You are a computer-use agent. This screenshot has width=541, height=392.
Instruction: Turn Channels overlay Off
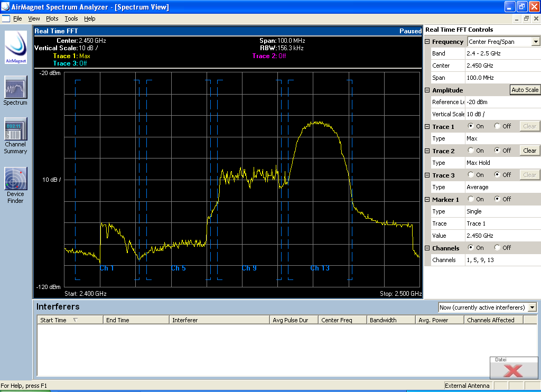click(x=497, y=247)
